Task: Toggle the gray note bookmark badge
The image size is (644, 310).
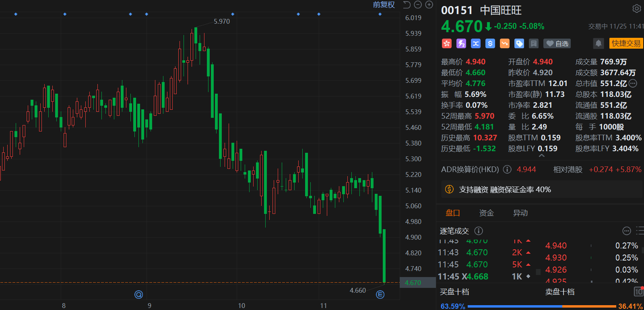Action: [x=533, y=43]
